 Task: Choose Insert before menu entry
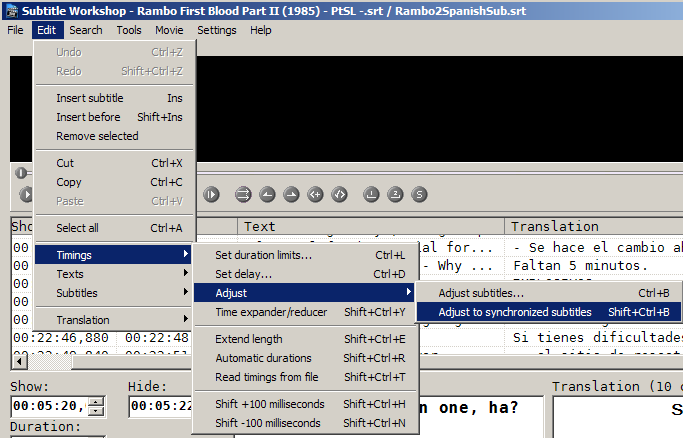point(114,117)
